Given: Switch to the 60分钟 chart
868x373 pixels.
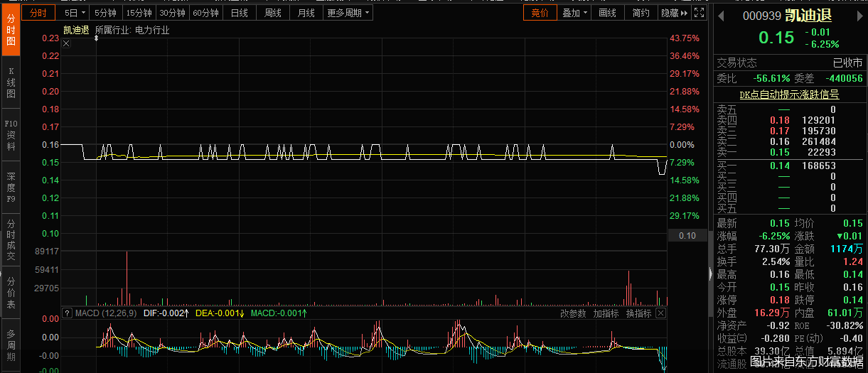Looking at the screenshot, I should point(206,13).
